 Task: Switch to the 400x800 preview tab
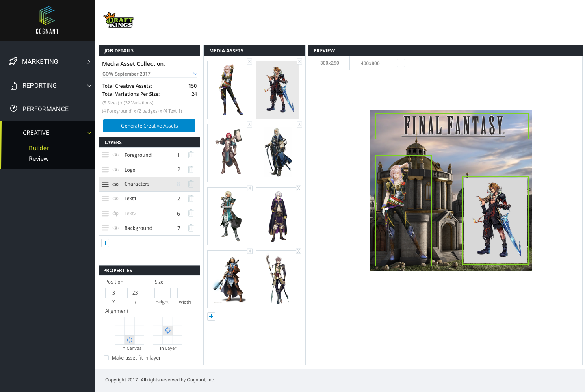(x=370, y=63)
